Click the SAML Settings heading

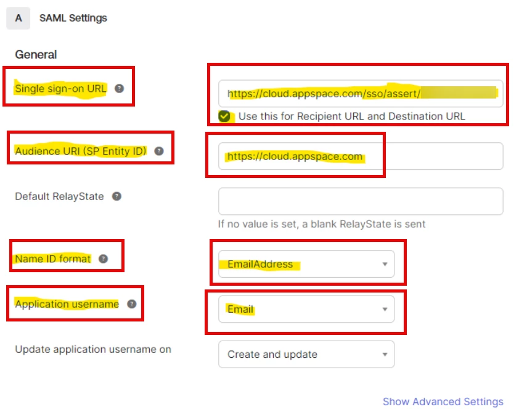coord(73,18)
